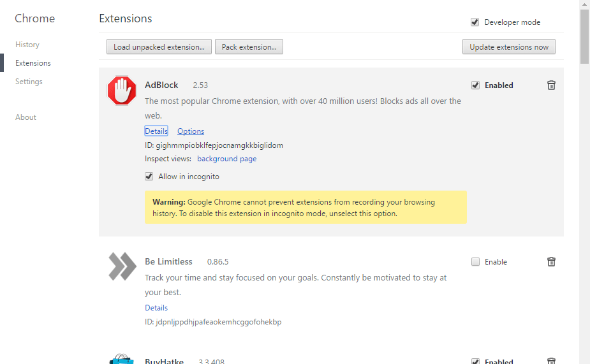Toggle the Developer mode checkbox
The image size is (590, 364).
pyautogui.click(x=475, y=22)
